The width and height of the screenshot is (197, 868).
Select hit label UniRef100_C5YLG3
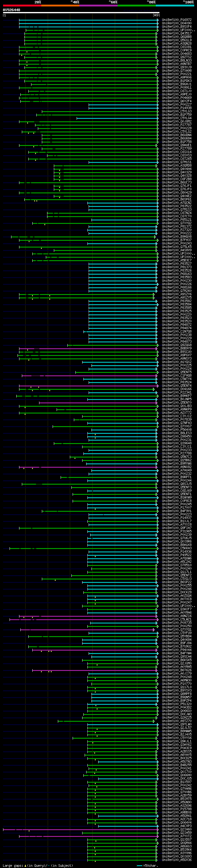coord(177,111)
